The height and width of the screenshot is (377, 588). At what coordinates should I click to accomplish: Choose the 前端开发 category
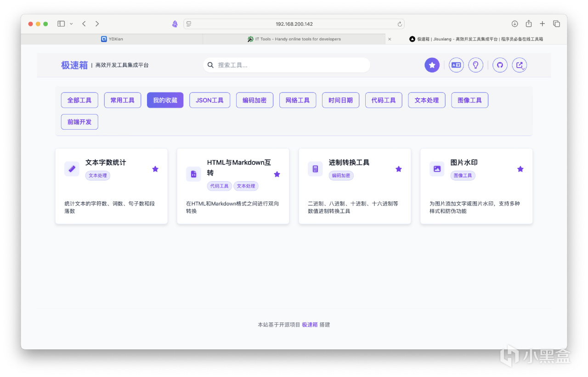[x=79, y=122]
